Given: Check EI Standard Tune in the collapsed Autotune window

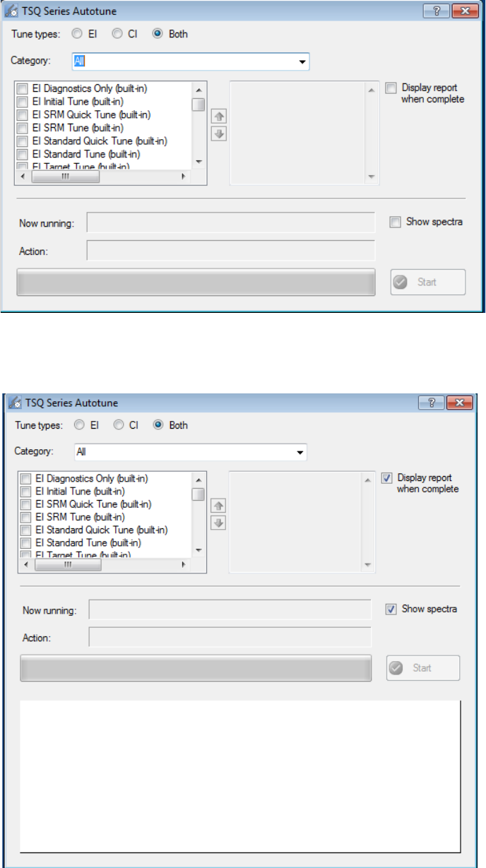Looking at the screenshot, I should click(23, 153).
